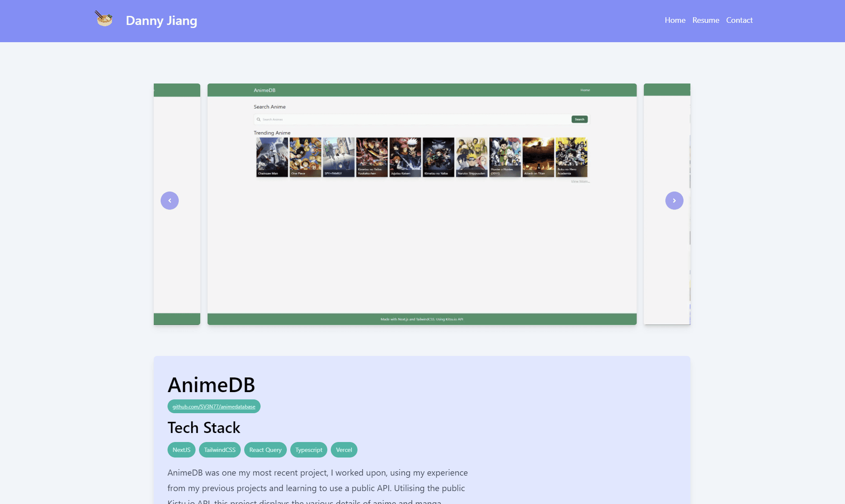Open the Resume page

click(705, 20)
